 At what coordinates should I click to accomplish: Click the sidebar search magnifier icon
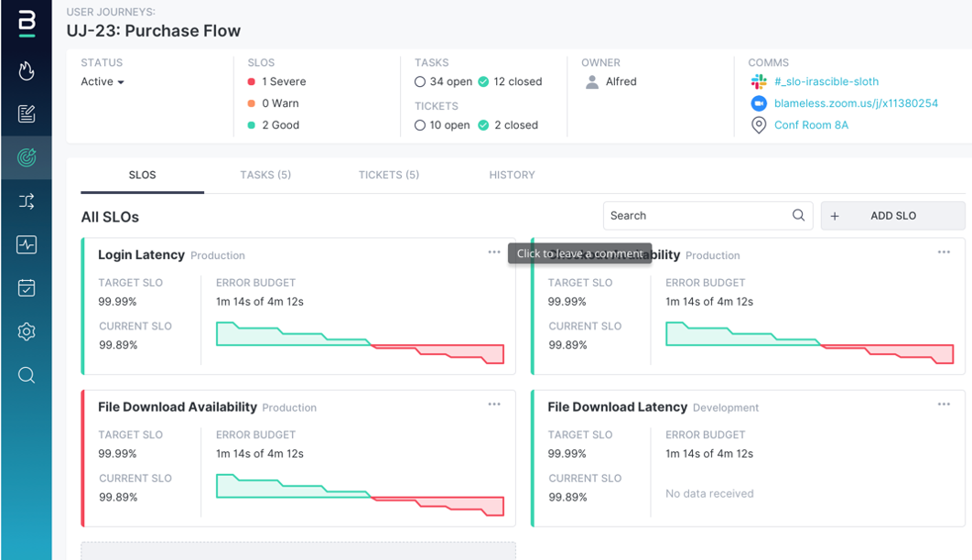[27, 375]
